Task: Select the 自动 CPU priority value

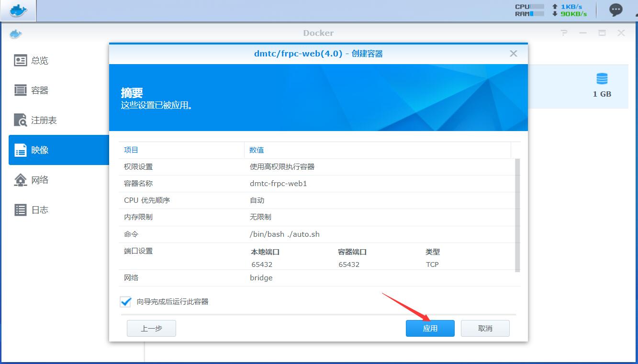Action: point(257,200)
